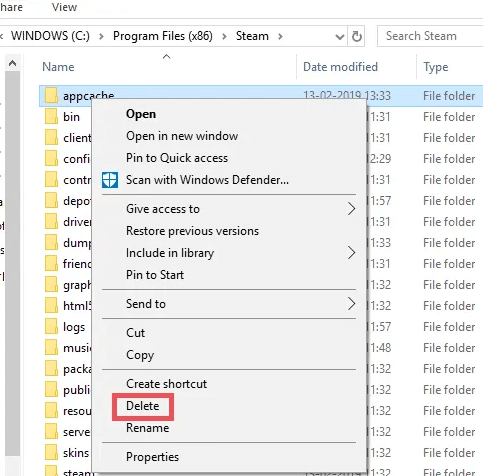Click the chevron after Steam in the path
This screenshot has height=476, width=483.
click(x=280, y=36)
